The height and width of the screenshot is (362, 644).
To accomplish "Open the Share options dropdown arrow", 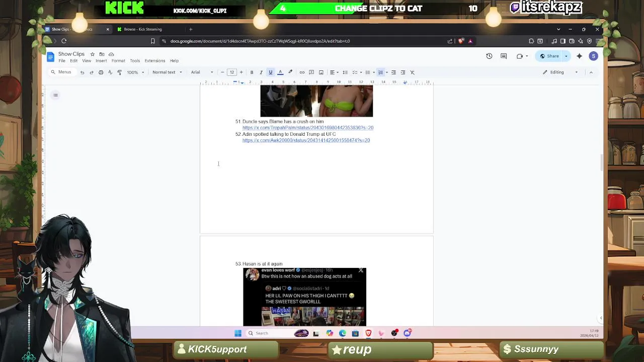I will (x=566, y=56).
